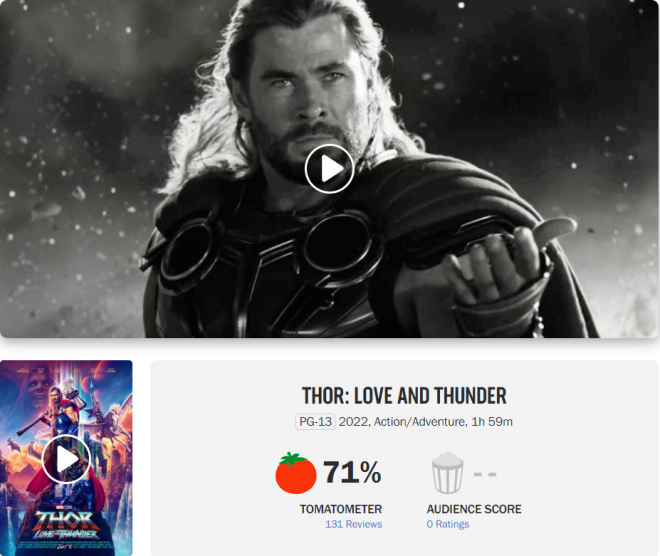This screenshot has height=556, width=660.
Task: Click the 71% Tomatometer score
Action: coord(352,472)
